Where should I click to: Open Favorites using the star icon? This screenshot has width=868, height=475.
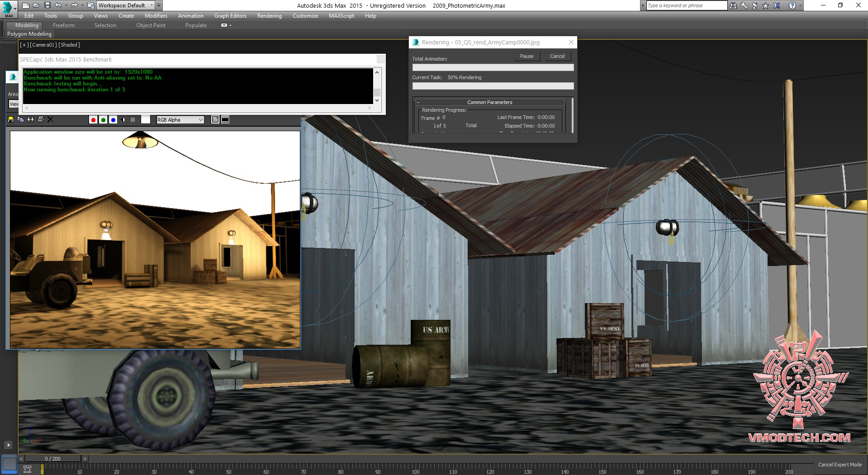point(765,5)
